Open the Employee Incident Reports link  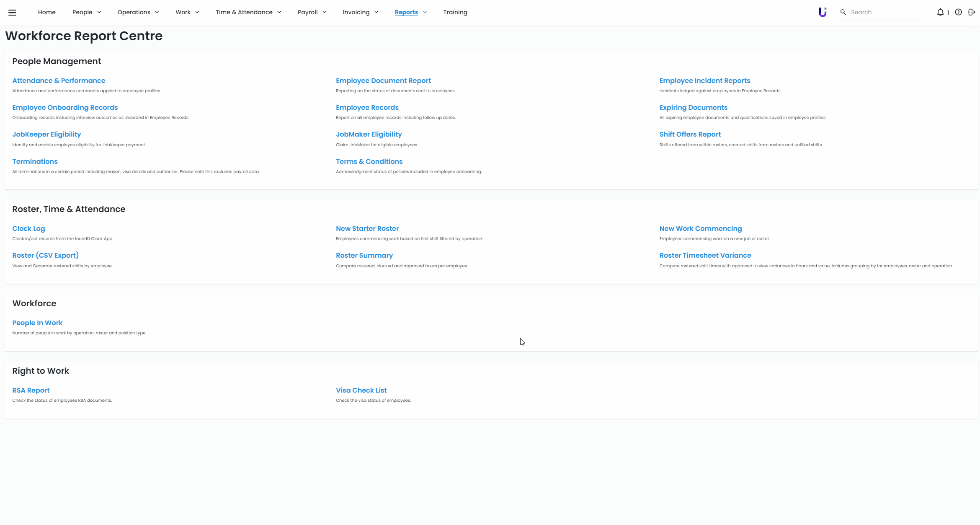tap(704, 80)
